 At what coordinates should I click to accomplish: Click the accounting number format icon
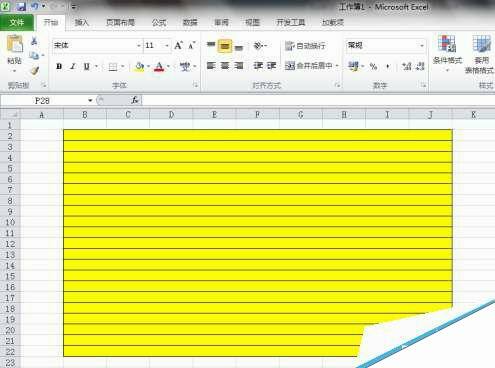click(x=353, y=66)
